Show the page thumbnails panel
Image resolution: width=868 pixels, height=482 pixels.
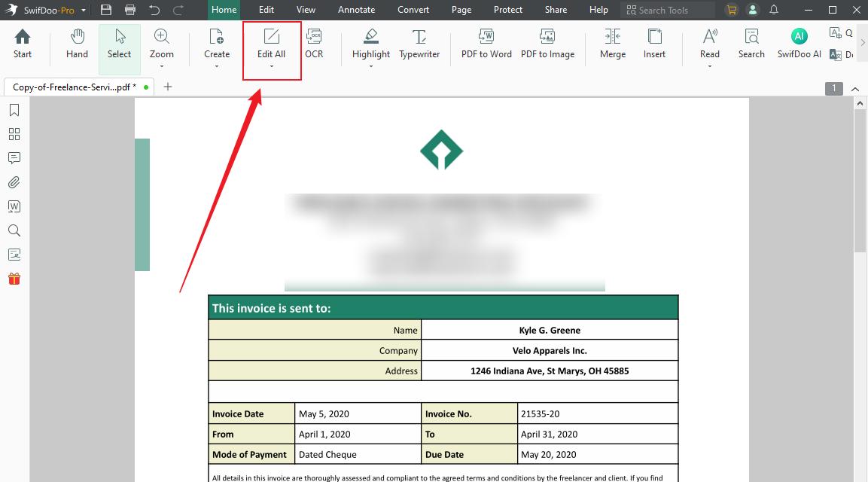tap(14, 134)
